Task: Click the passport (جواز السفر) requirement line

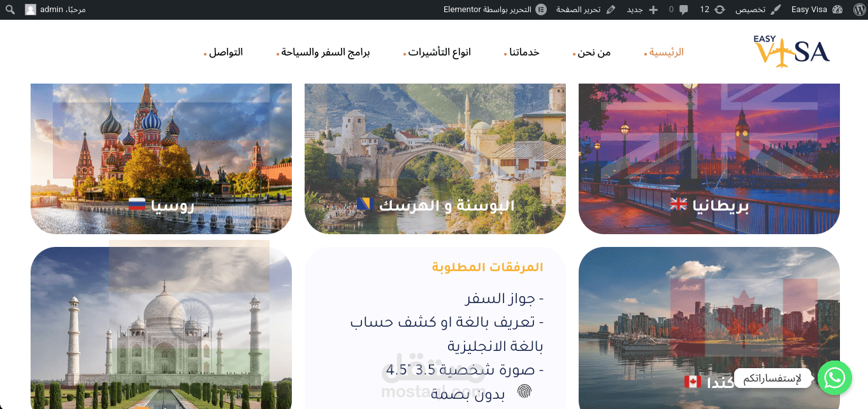Action: [505, 299]
